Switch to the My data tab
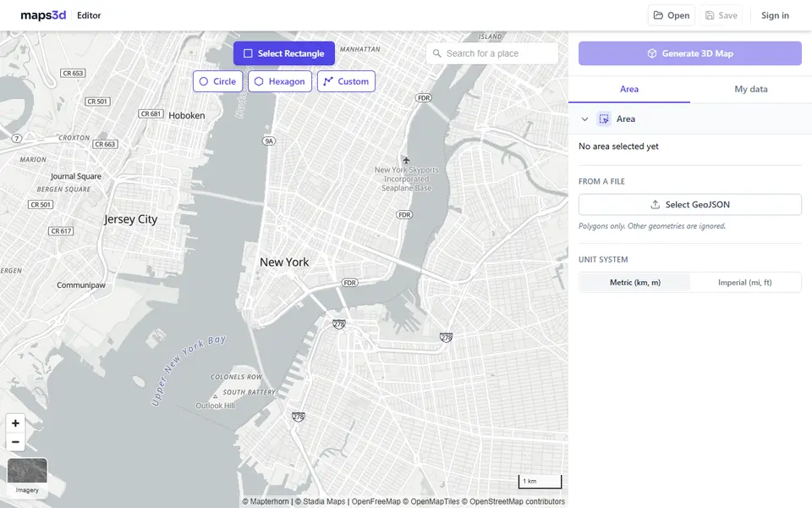Image resolution: width=812 pixels, height=508 pixels. [751, 89]
